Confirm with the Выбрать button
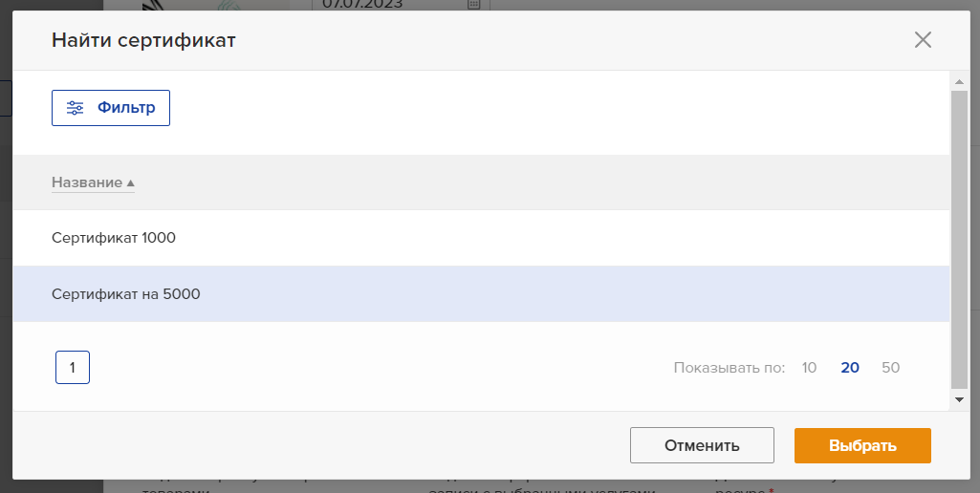980x493 pixels. tap(862, 445)
